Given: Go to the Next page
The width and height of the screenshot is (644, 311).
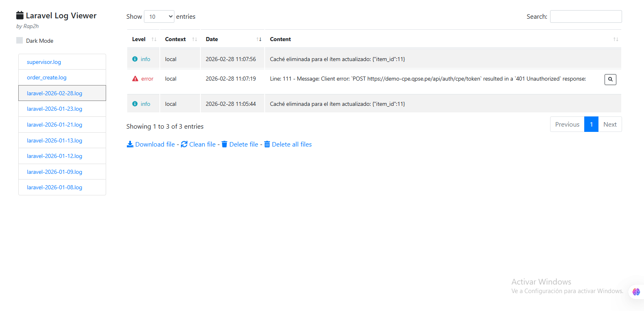Looking at the screenshot, I should click(x=610, y=125).
